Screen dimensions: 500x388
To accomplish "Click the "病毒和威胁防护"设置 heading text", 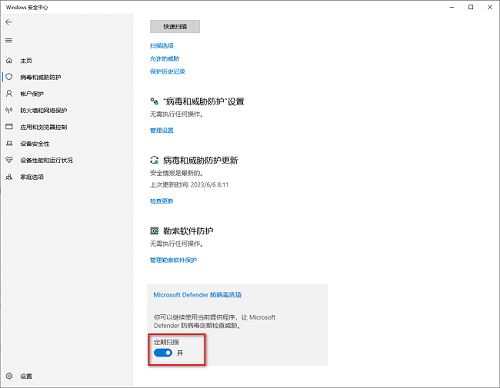I will [204, 101].
